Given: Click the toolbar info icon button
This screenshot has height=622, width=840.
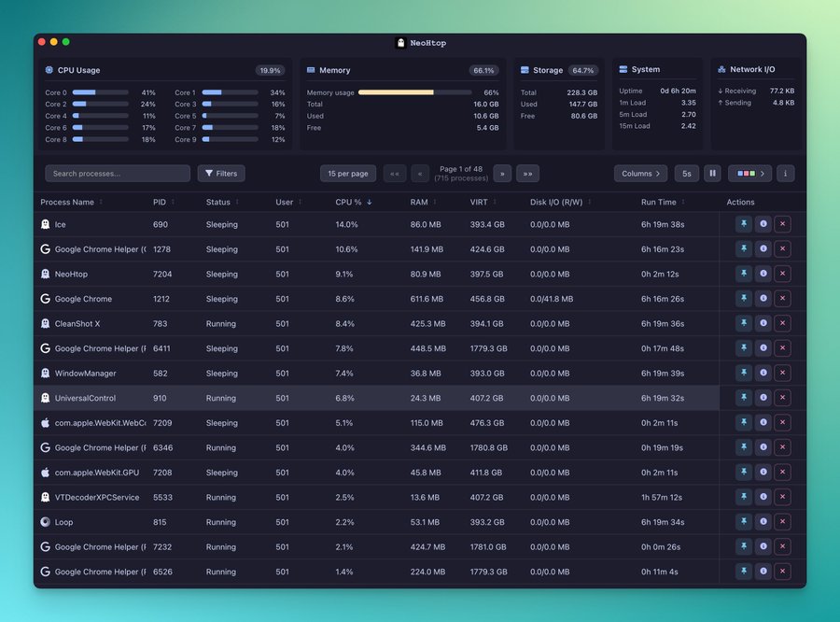Looking at the screenshot, I should pyautogui.click(x=785, y=174).
